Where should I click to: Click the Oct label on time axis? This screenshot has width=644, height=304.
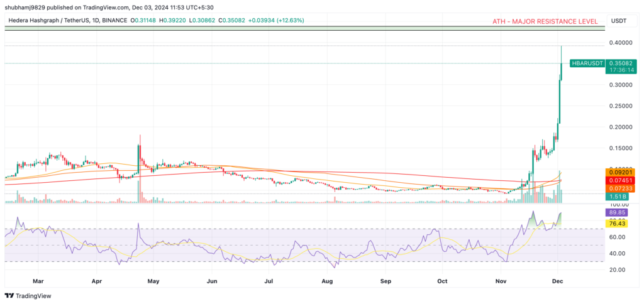click(442, 281)
